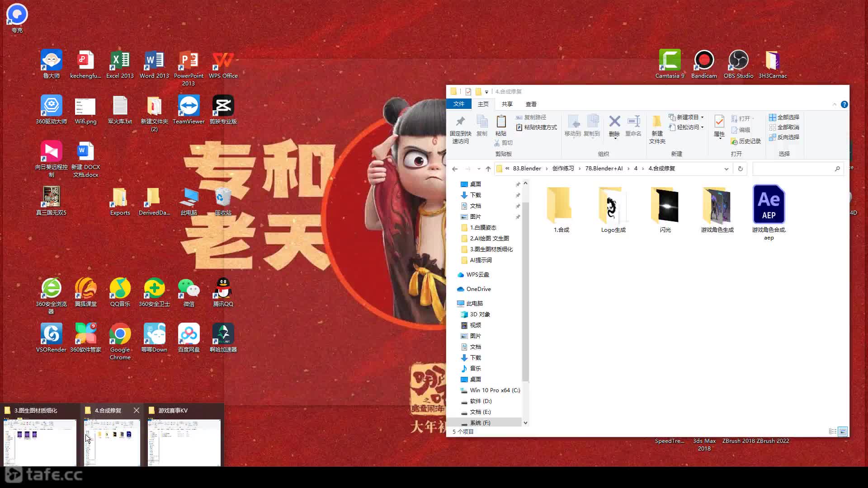Open 百度网盘 desktop shortcut
The image size is (868, 488).
pos(189,338)
